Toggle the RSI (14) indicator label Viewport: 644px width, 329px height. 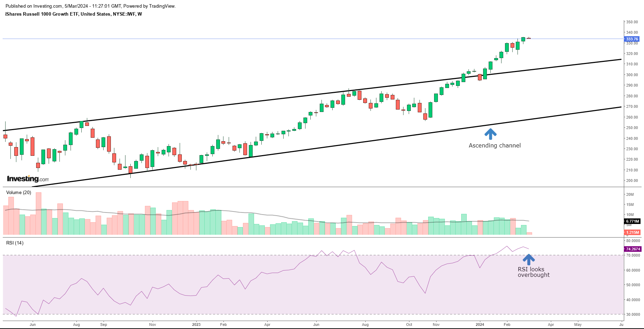click(x=14, y=243)
